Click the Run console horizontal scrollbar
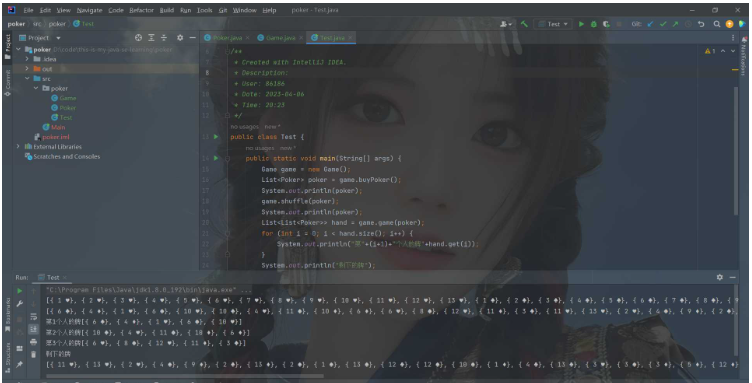The height and width of the screenshot is (383, 752). click(x=185, y=376)
